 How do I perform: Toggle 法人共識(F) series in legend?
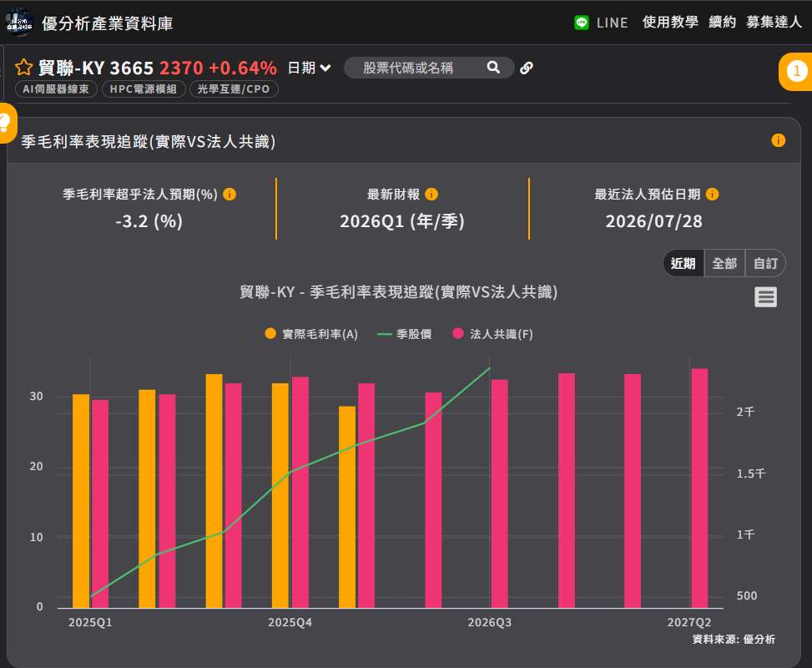[492, 334]
